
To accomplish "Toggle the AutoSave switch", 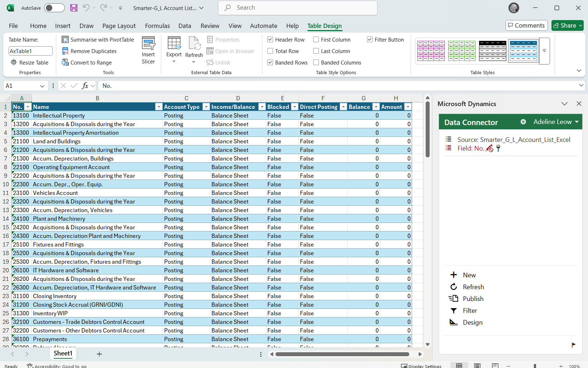I will [x=54, y=8].
